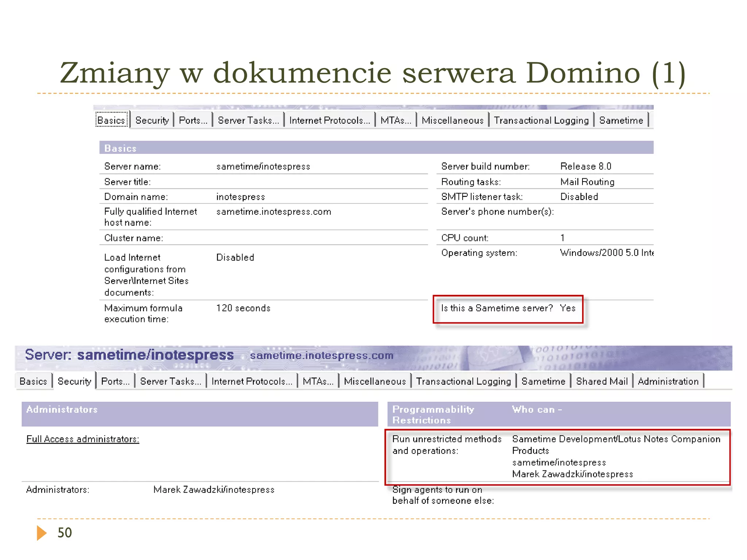Click the Administrators section header
This screenshot has width=747, height=560.
coord(200,414)
